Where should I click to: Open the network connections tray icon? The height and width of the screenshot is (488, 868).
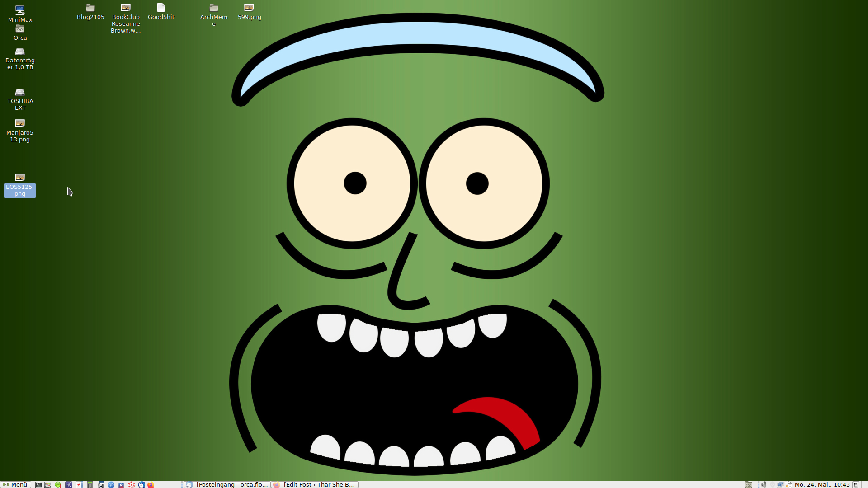[780, 484]
